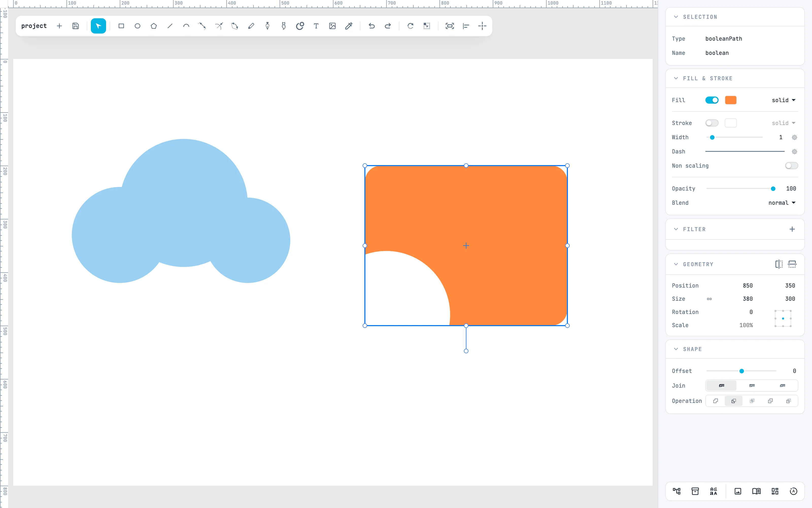Select the Eyedropper tool

pyautogui.click(x=349, y=26)
